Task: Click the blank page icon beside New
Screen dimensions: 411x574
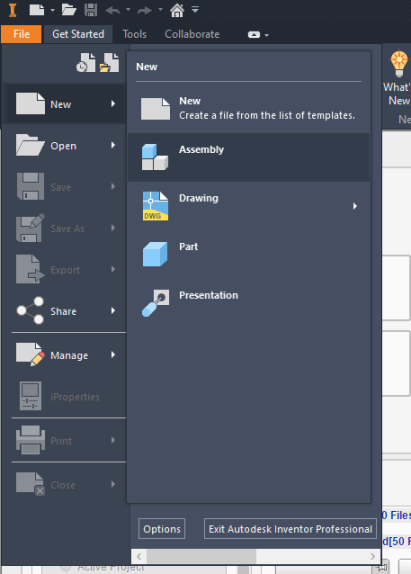Action: 30,104
